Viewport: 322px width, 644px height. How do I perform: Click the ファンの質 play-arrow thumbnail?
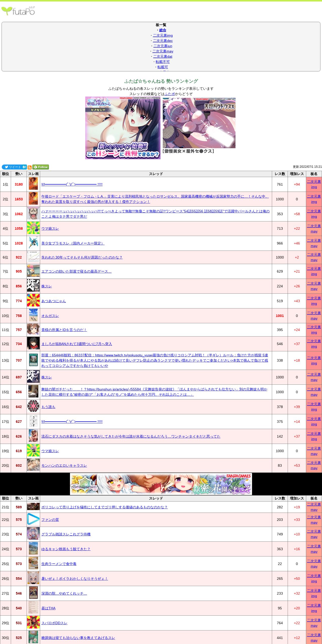coord(33,519)
